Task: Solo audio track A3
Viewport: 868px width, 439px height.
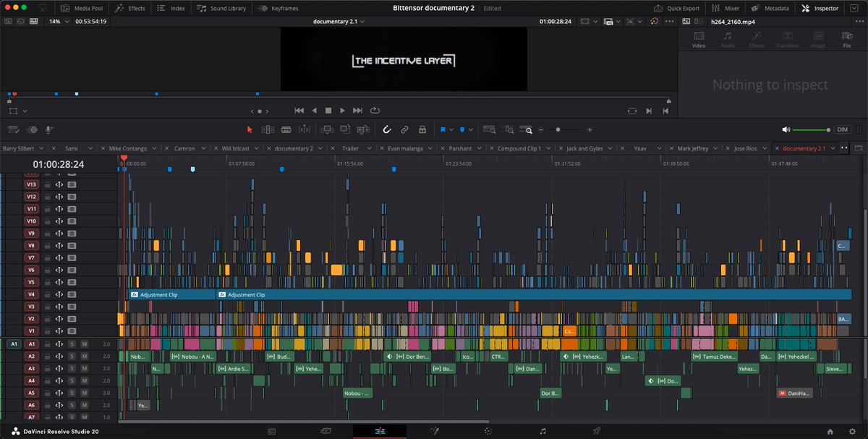Action: click(x=72, y=369)
